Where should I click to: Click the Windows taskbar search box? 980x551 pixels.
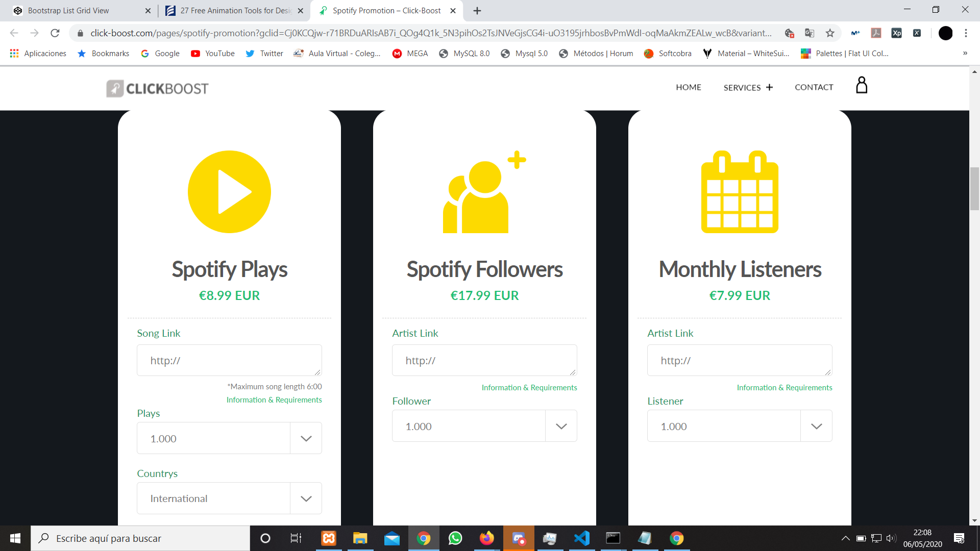tap(140, 538)
